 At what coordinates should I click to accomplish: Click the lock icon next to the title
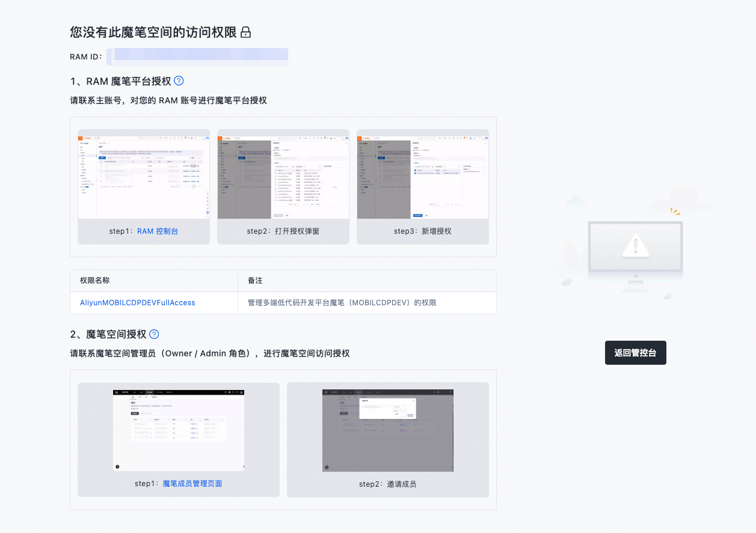click(x=245, y=32)
